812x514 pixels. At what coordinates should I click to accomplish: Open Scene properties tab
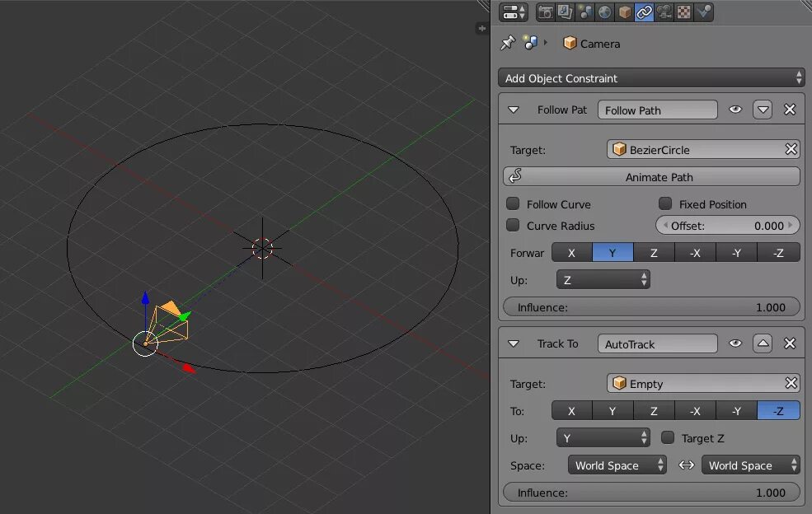584,12
